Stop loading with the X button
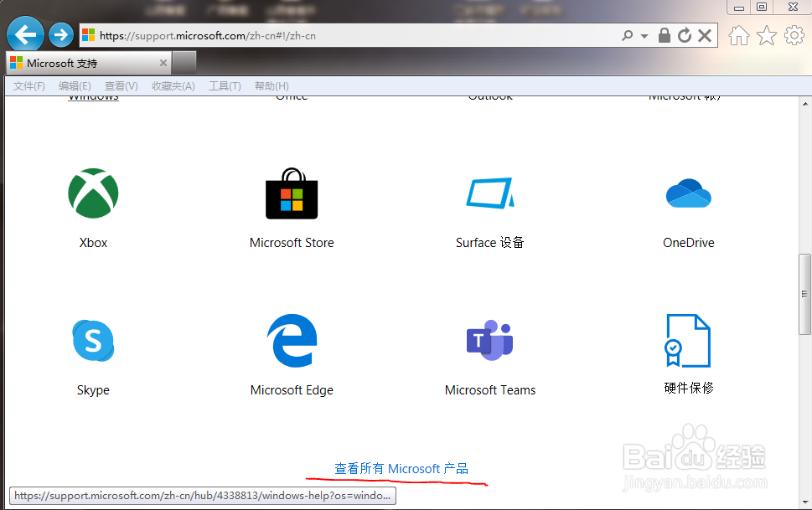The image size is (812, 510). click(x=704, y=35)
